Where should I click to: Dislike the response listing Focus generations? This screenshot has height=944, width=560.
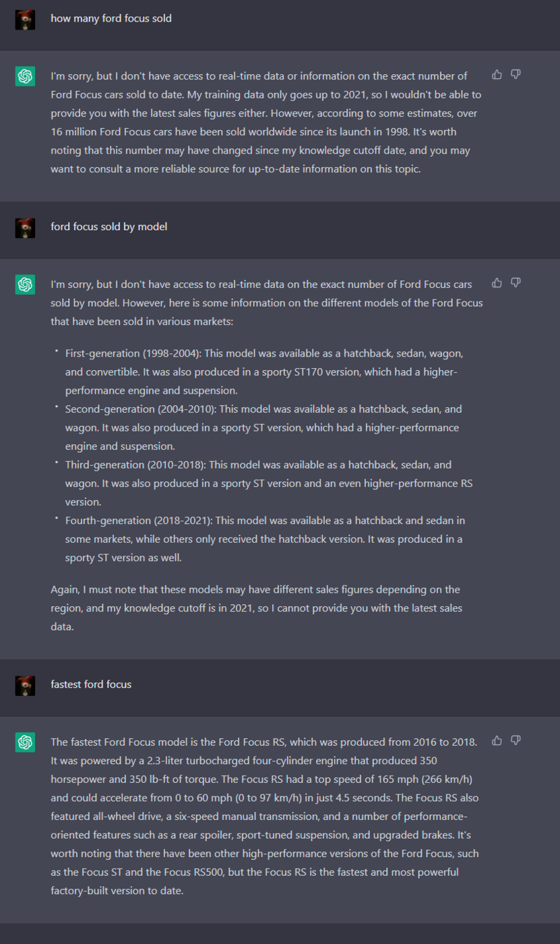[516, 283]
